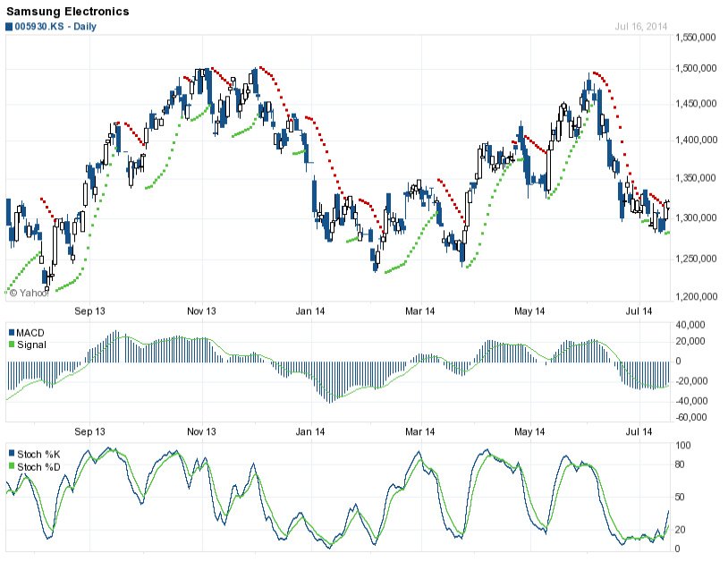Viewport: 728px width, 562px height.
Task: Click "Mar 14" under the price chart
Action: pos(419,311)
